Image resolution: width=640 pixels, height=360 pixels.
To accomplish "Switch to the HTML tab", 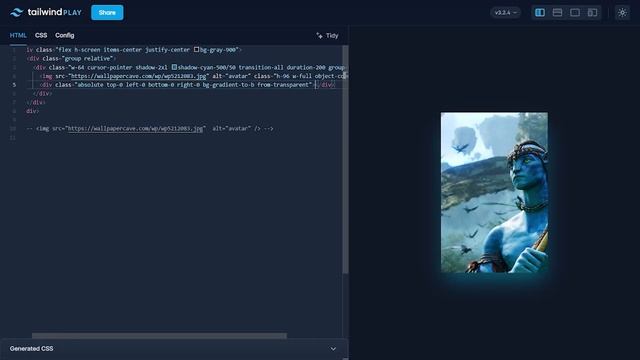I will pyautogui.click(x=18, y=36).
